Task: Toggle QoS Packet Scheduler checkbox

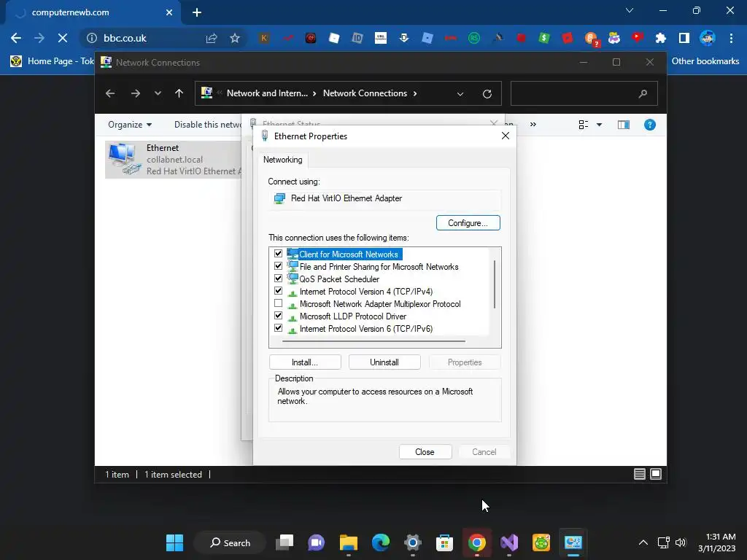Action: (x=278, y=279)
